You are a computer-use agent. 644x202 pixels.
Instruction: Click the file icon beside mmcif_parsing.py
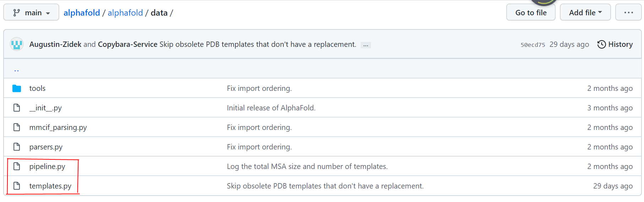(x=17, y=127)
